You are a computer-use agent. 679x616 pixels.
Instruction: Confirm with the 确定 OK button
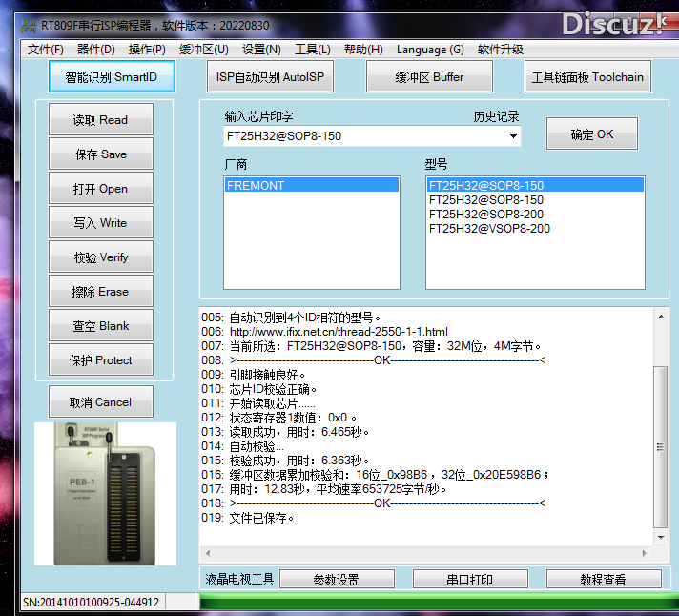pyautogui.click(x=592, y=133)
